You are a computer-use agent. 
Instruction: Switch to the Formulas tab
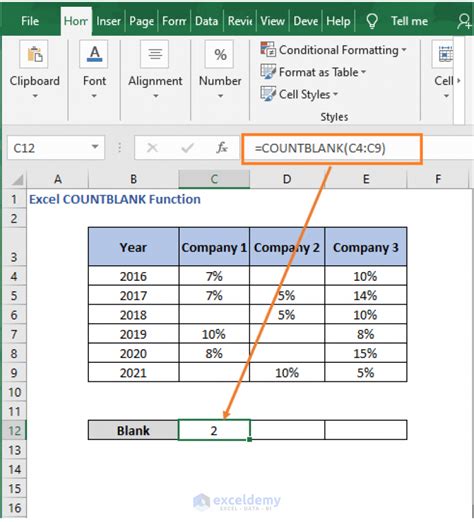[174, 21]
